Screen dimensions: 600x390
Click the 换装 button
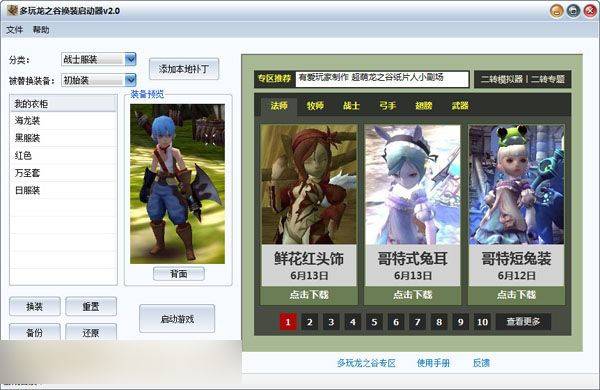(35, 306)
